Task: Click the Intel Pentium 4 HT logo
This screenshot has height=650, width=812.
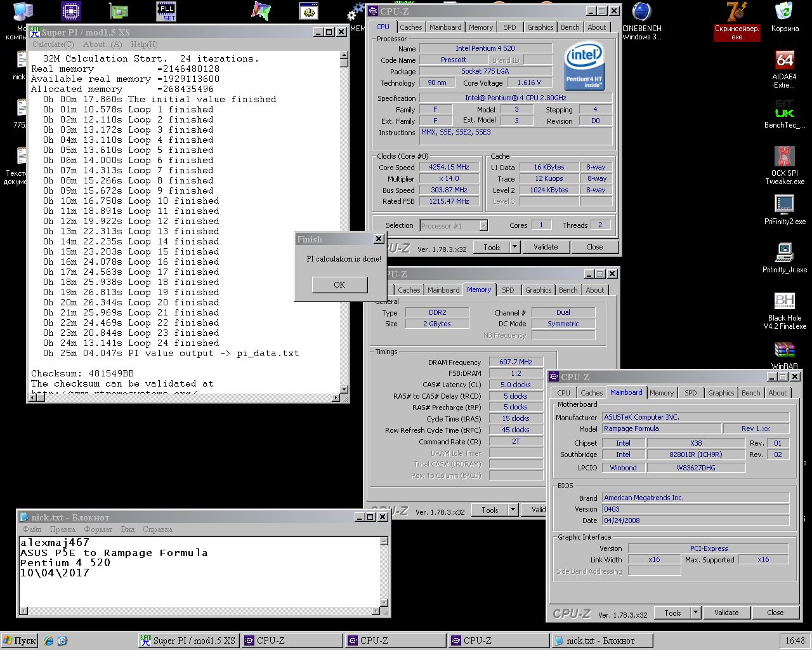Action: (584, 67)
